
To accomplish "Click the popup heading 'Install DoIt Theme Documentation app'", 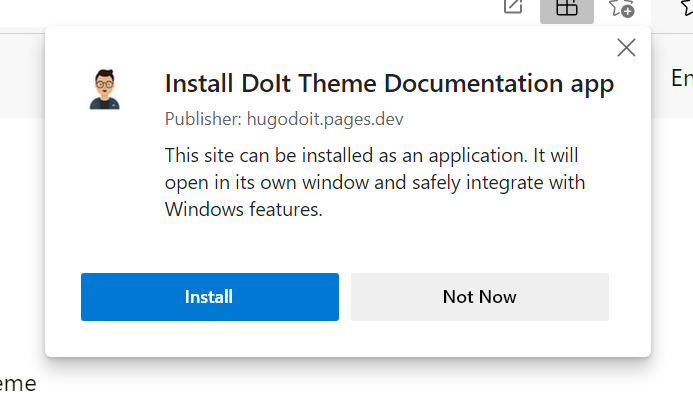I will pos(388,83).
